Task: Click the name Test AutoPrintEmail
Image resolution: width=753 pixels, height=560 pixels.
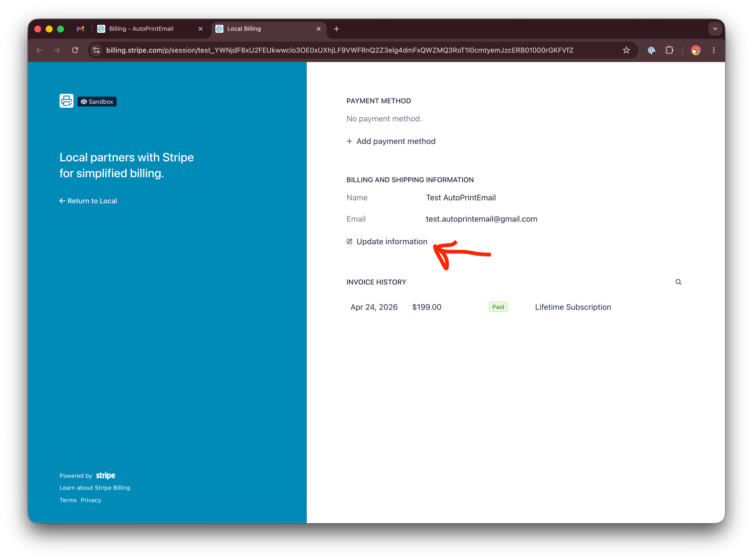Action: pyautogui.click(x=461, y=198)
